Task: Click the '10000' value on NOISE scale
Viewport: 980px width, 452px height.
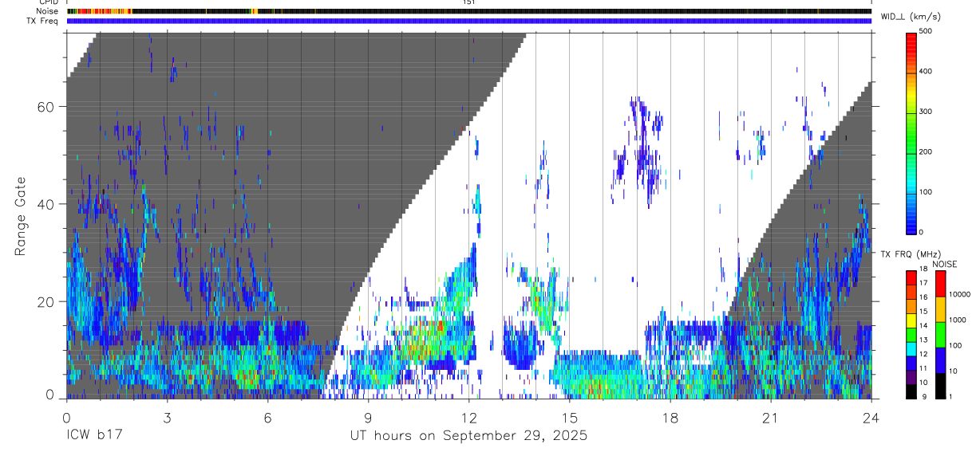Action: pos(959,294)
